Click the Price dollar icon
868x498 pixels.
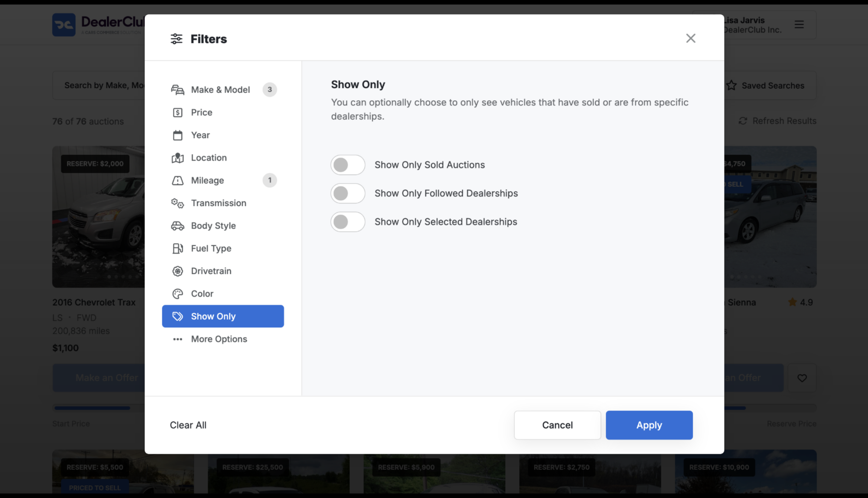coord(177,112)
